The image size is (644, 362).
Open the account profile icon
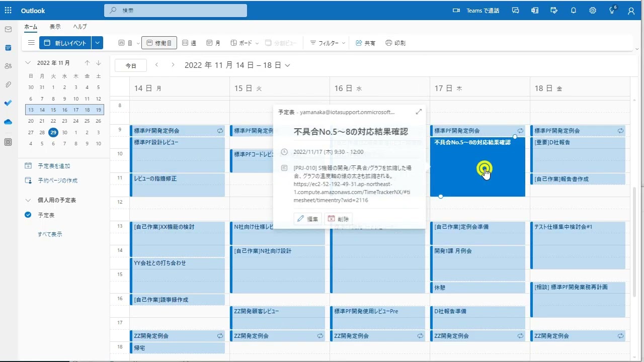click(x=631, y=11)
